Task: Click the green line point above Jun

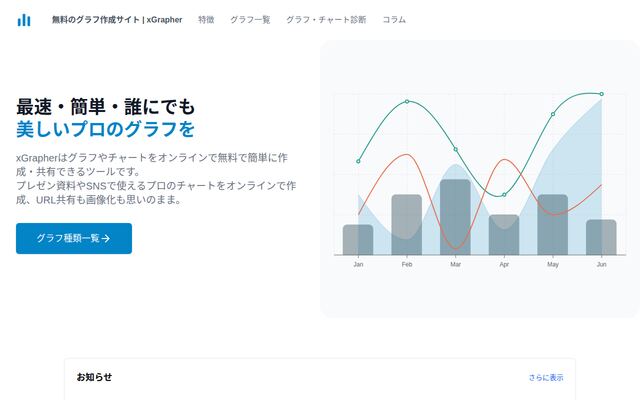Action: (x=602, y=94)
